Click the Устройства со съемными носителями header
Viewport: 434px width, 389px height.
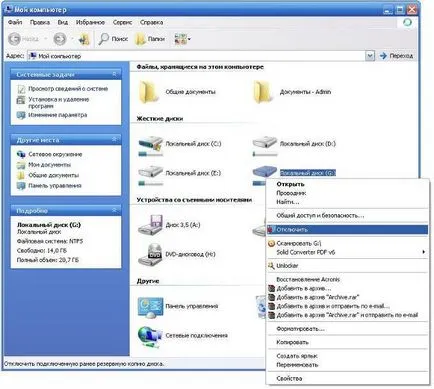[194, 200]
